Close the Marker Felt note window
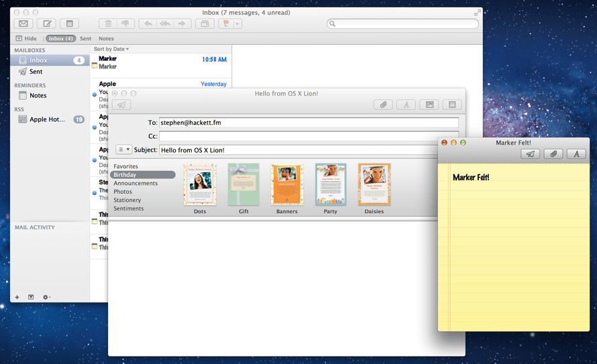This screenshot has height=364, width=597. click(x=444, y=143)
